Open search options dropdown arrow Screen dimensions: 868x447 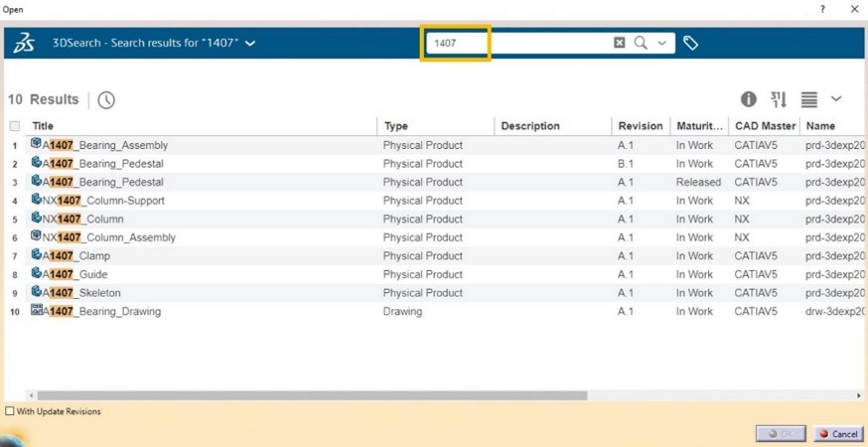662,43
